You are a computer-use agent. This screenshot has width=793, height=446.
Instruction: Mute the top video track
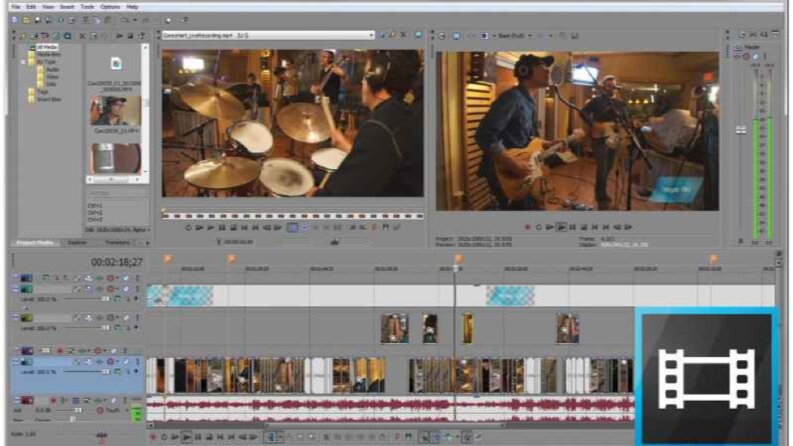click(125, 278)
